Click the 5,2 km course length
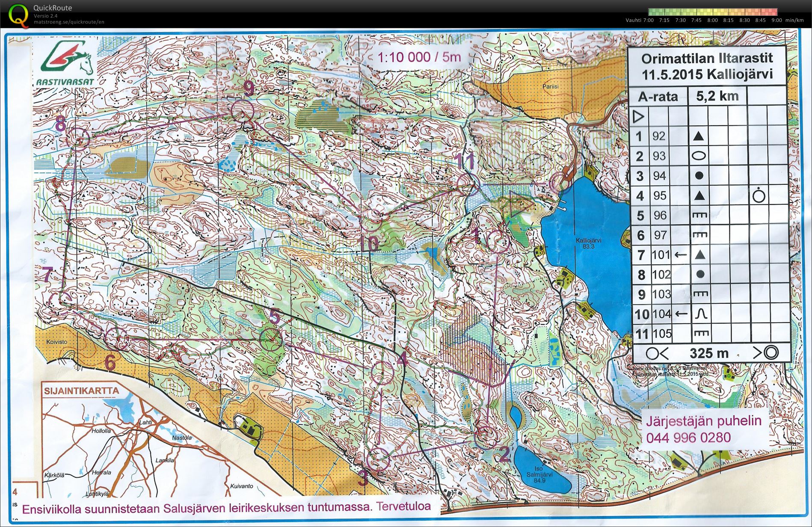This screenshot has width=812, height=527. click(717, 96)
